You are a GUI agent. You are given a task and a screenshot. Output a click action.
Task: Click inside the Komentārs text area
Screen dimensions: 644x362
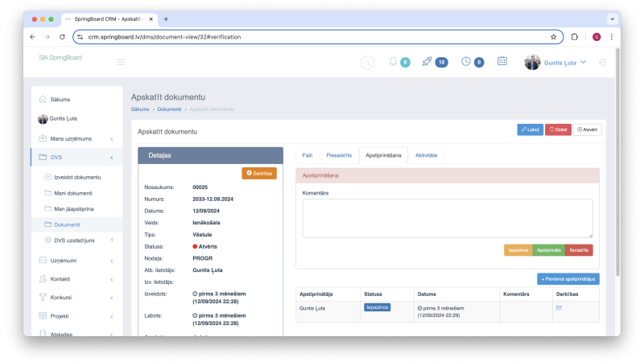pos(448,218)
